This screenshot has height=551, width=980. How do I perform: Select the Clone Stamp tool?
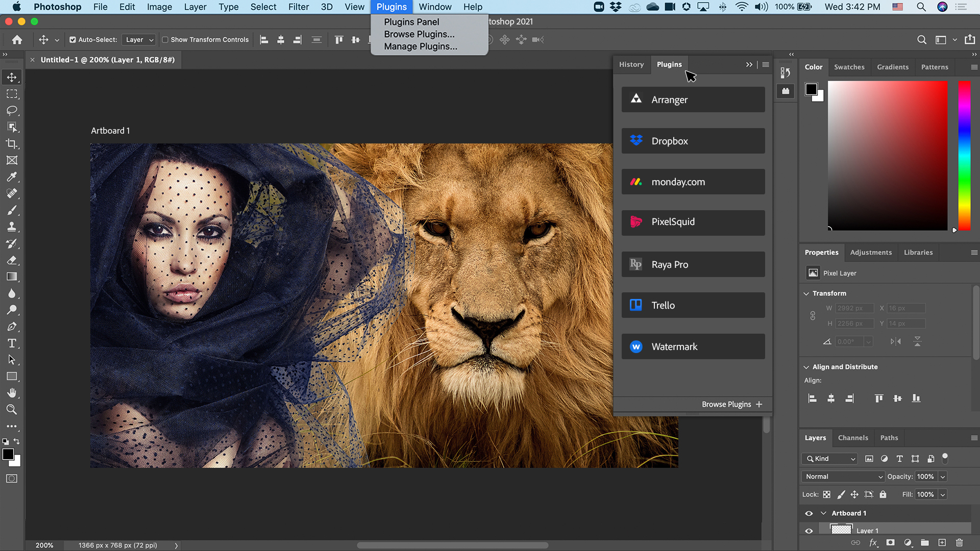coord(12,227)
